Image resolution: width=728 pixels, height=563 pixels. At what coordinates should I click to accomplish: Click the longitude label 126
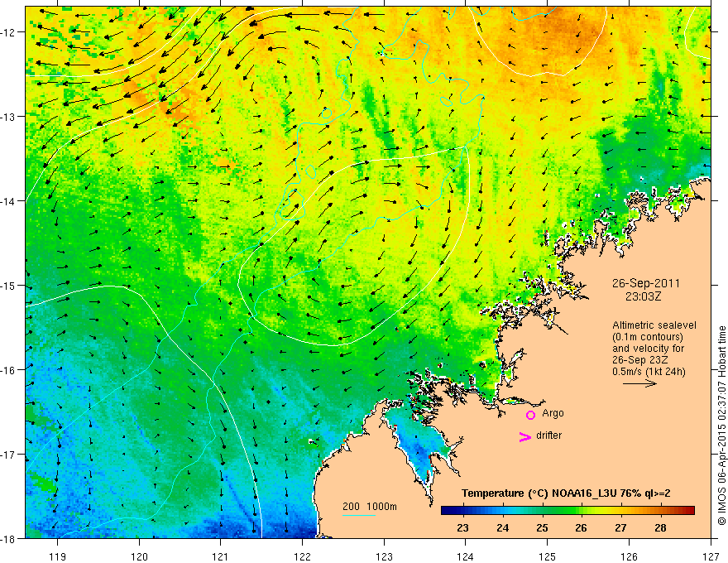(629, 556)
